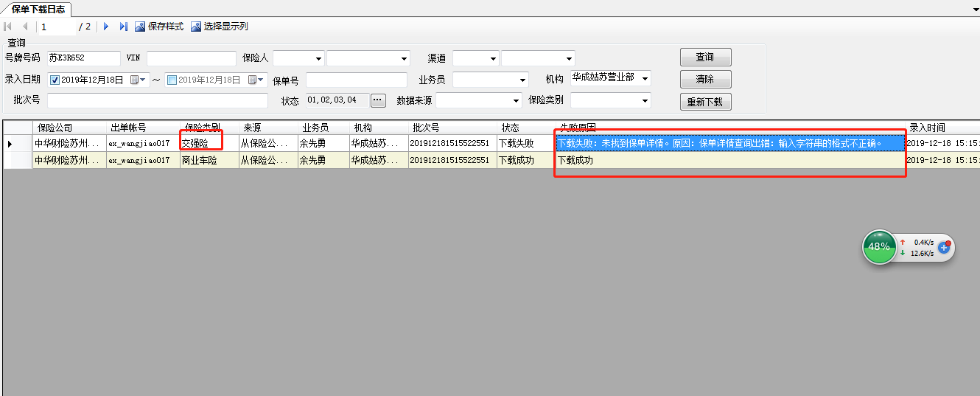
Task: Click 余先勇 in the 下载失败 row
Action: click(323, 143)
